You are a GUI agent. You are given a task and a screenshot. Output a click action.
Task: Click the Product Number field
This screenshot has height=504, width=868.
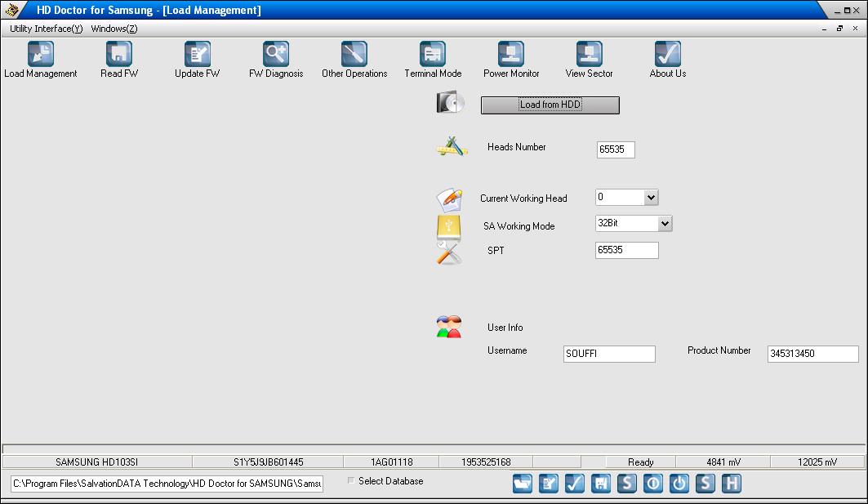(812, 354)
